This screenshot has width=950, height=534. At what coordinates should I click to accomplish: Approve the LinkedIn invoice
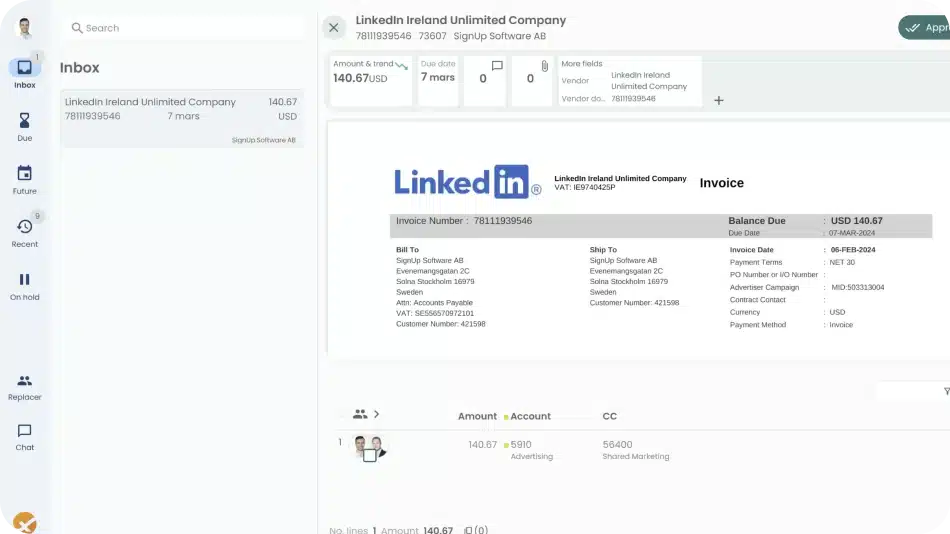pos(925,27)
